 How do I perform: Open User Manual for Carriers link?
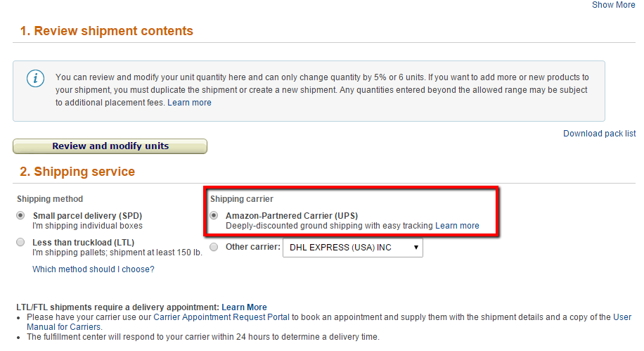click(x=64, y=327)
